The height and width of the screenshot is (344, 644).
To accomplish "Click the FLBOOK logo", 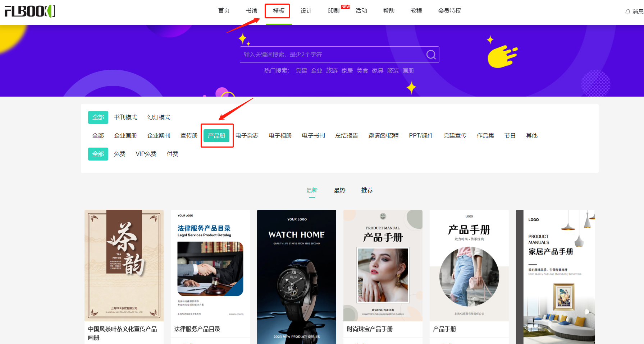I will pos(29,11).
